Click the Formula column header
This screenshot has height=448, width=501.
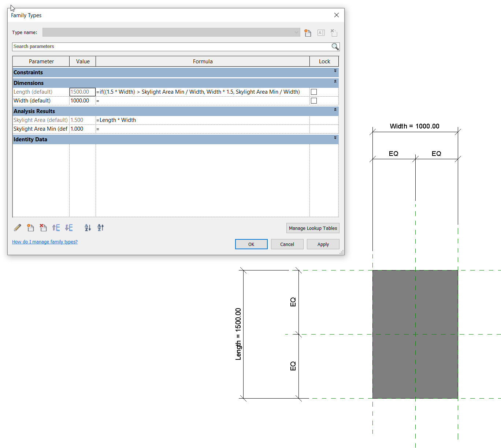click(x=203, y=61)
